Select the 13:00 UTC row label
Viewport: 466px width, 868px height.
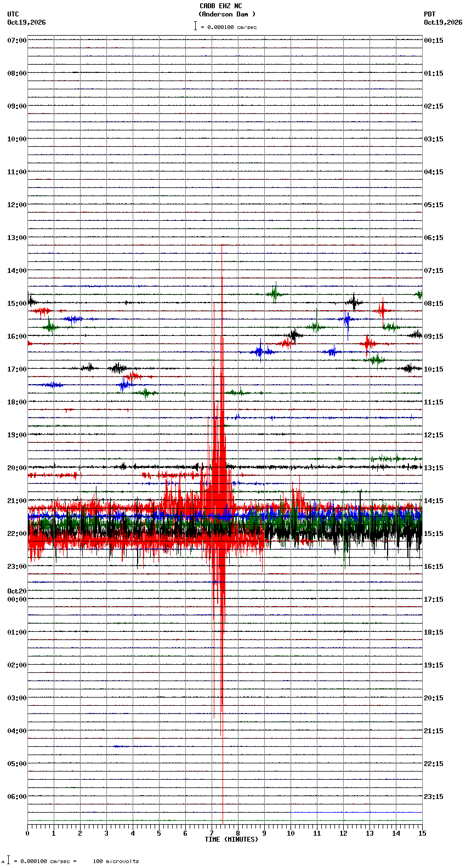click(x=17, y=238)
